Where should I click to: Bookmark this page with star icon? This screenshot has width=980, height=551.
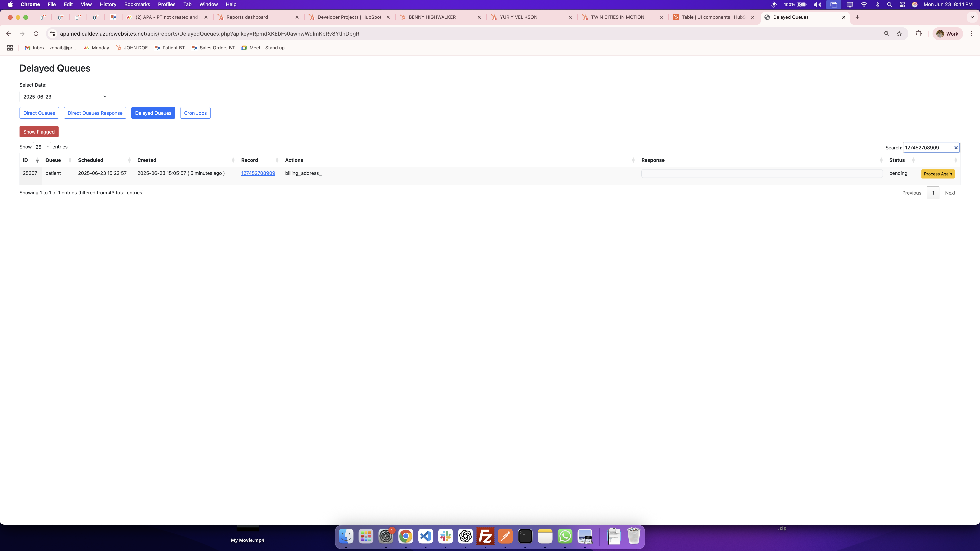pyautogui.click(x=899, y=33)
